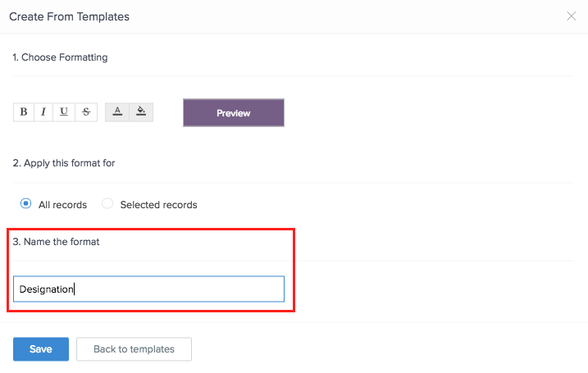Save the new format

[x=41, y=349]
